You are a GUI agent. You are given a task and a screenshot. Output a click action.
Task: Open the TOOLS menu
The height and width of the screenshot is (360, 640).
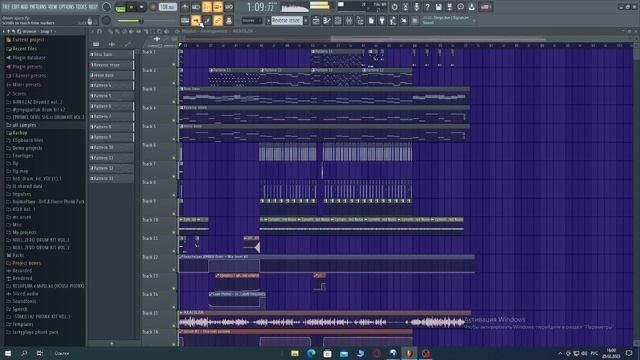coord(81,7)
